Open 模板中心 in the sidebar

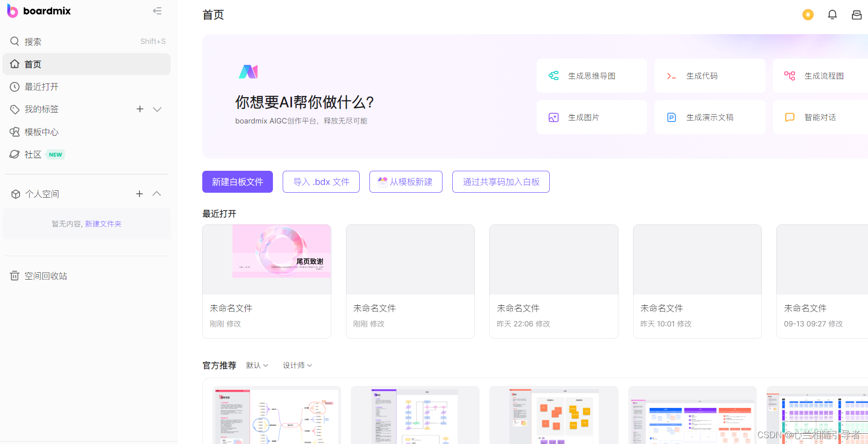click(x=87, y=132)
